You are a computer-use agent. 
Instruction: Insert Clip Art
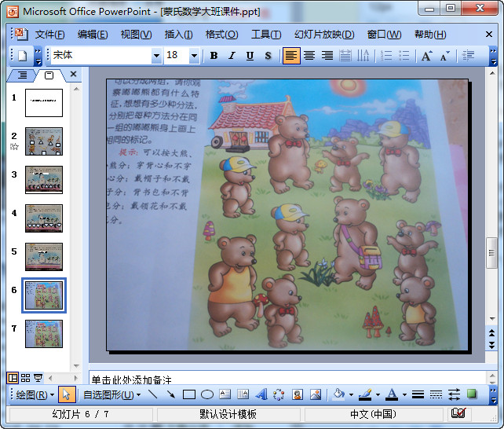[298, 394]
